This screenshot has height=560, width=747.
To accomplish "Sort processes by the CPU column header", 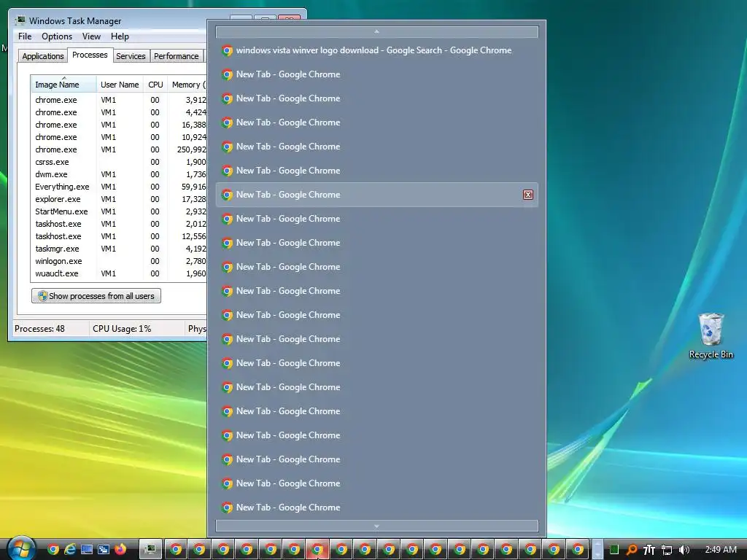I will (155, 85).
